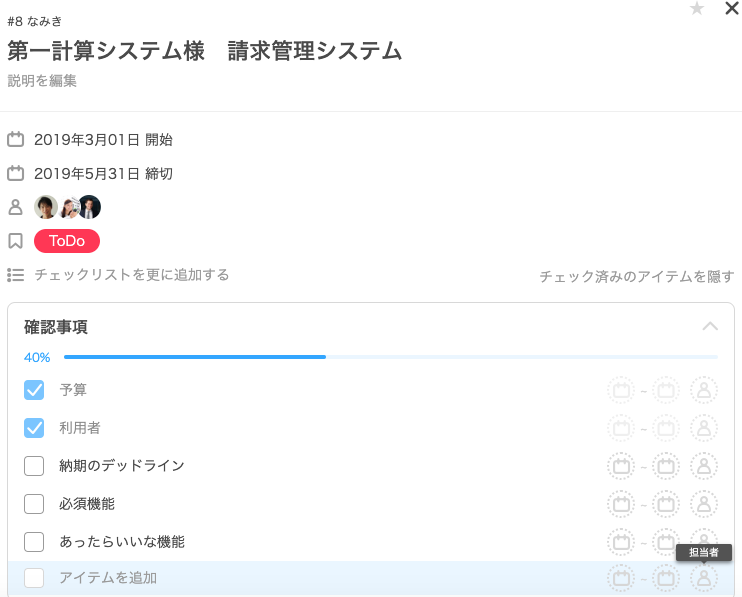742x597 pixels.
Task: Uncheck the 予算 checkbox
Action: (x=34, y=390)
